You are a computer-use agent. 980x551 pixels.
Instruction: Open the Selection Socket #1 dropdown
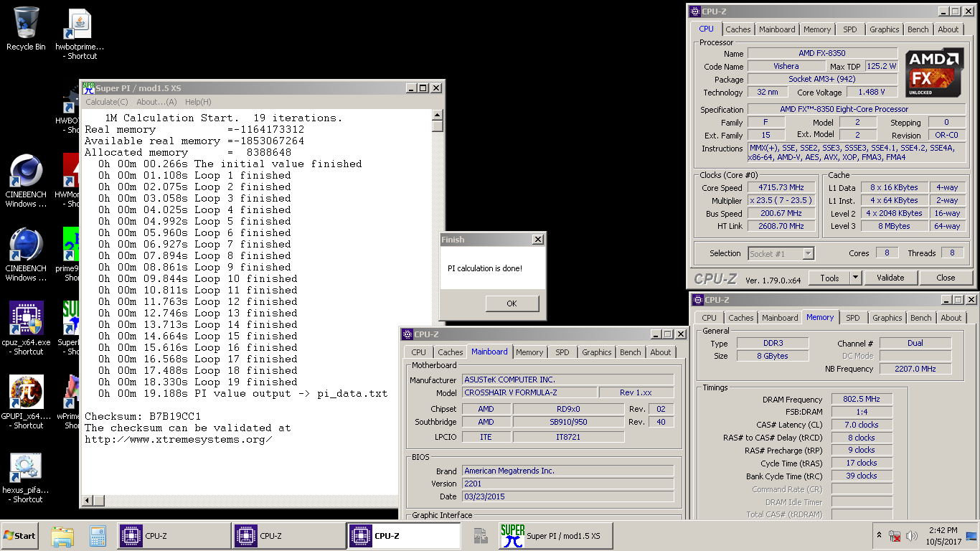point(781,253)
